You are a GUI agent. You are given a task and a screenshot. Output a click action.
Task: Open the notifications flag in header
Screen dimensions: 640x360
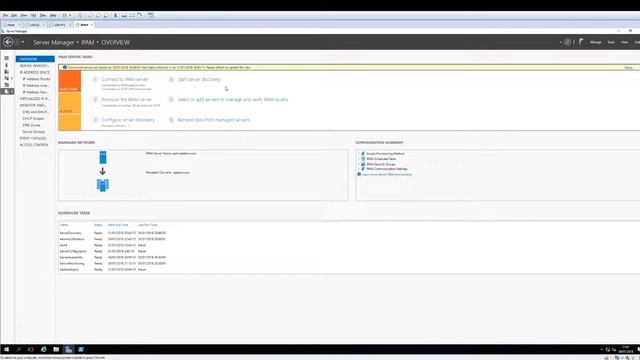click(x=581, y=42)
